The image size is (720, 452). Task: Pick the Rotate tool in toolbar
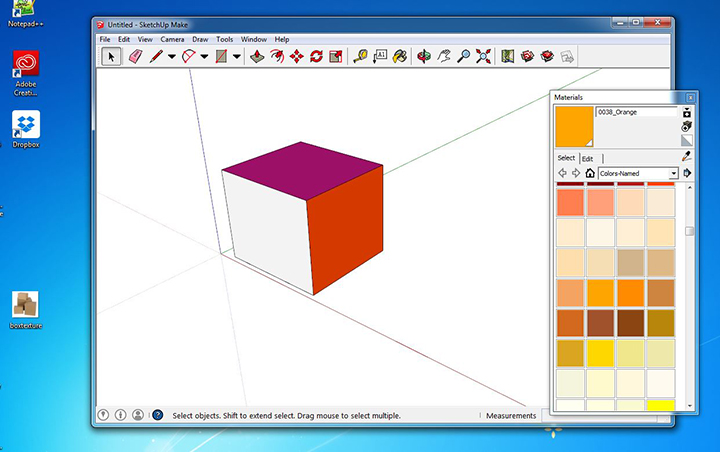click(316, 56)
